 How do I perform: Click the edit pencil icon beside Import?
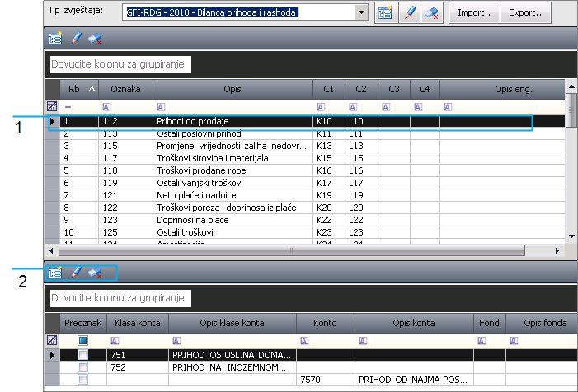pos(410,12)
